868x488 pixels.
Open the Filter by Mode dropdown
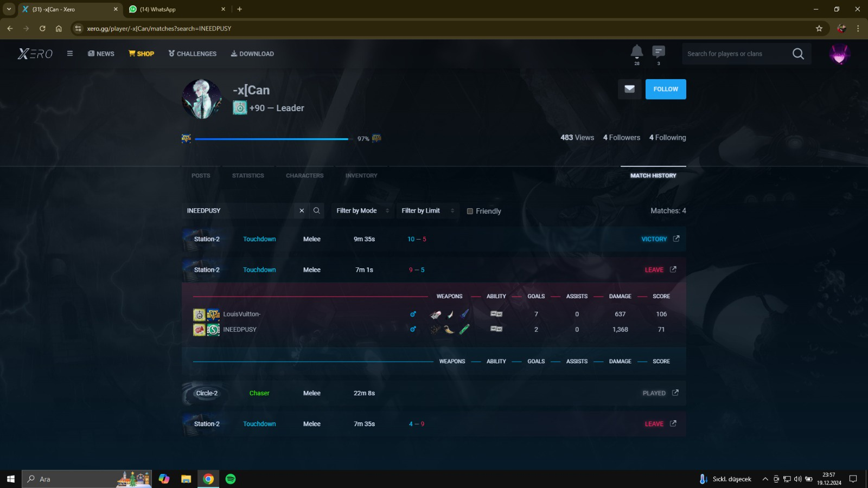coord(362,211)
